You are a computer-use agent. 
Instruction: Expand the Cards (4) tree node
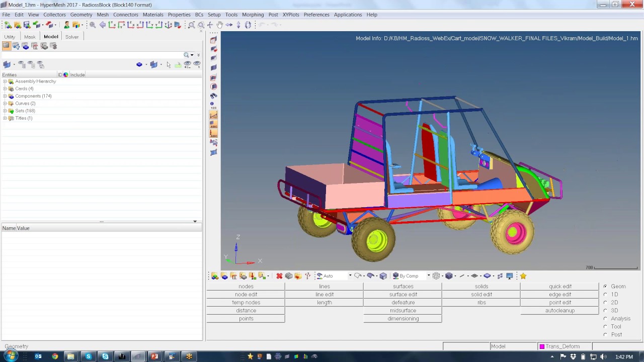pos(5,88)
